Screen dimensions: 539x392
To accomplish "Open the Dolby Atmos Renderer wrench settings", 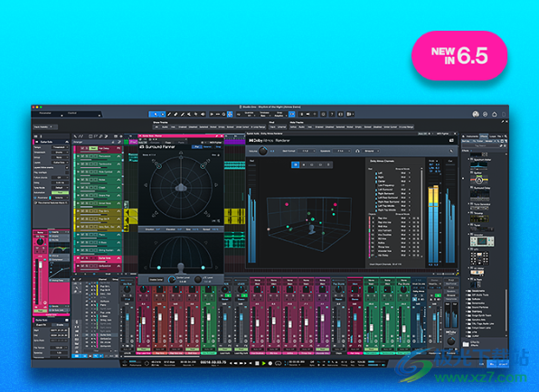I will click(451, 151).
